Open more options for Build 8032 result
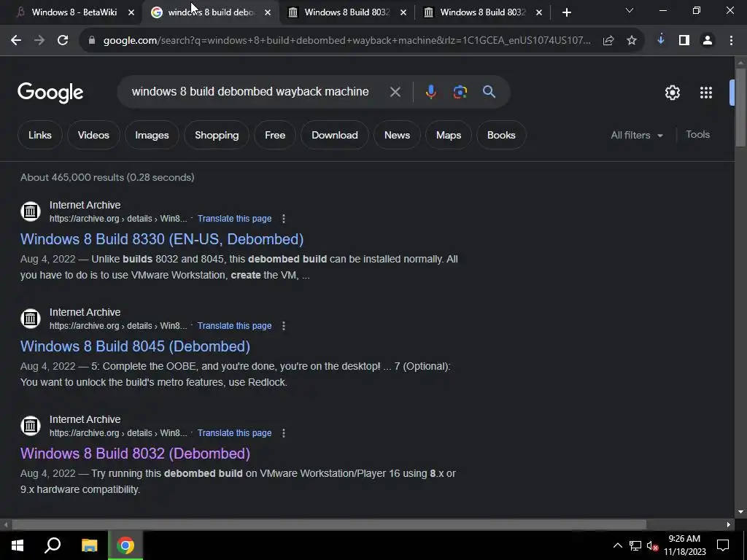747x560 pixels. (x=284, y=433)
